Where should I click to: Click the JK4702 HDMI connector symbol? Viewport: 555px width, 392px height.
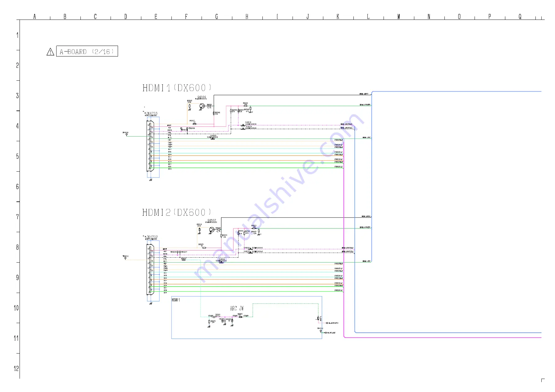150,269
